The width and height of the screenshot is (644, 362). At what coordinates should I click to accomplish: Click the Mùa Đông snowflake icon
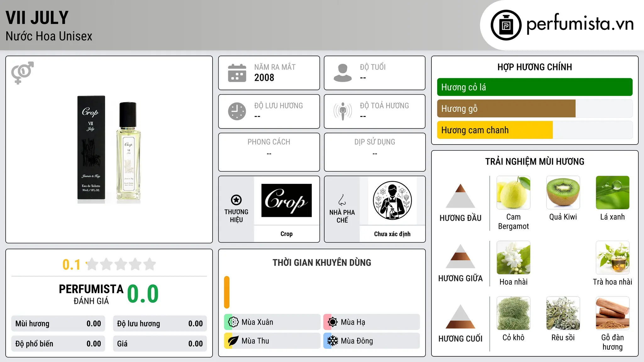tap(333, 341)
